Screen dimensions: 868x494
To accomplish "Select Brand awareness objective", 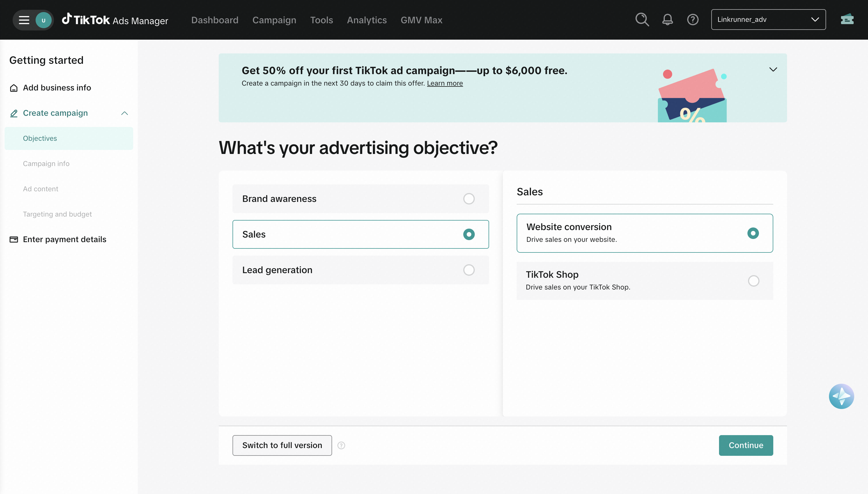I will (x=361, y=199).
